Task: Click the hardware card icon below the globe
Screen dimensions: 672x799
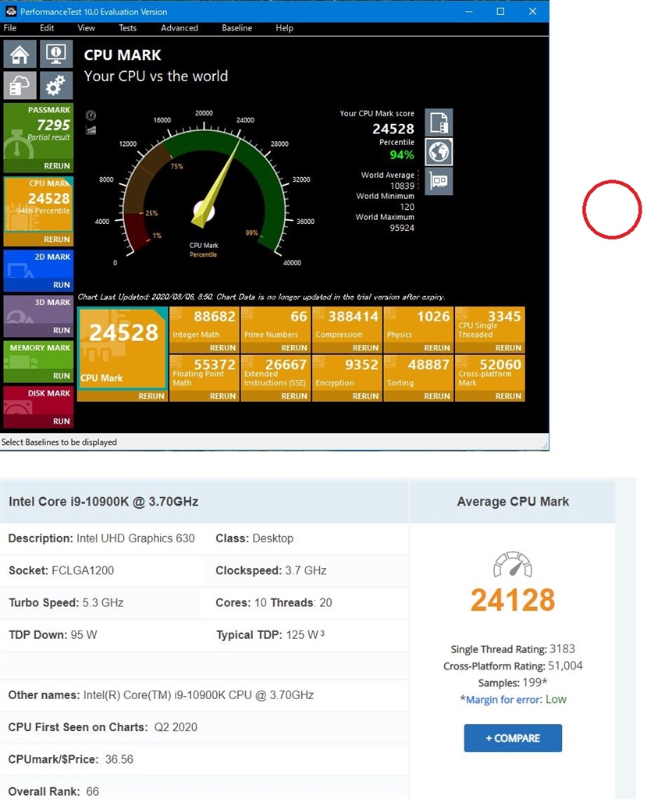Action: (439, 181)
